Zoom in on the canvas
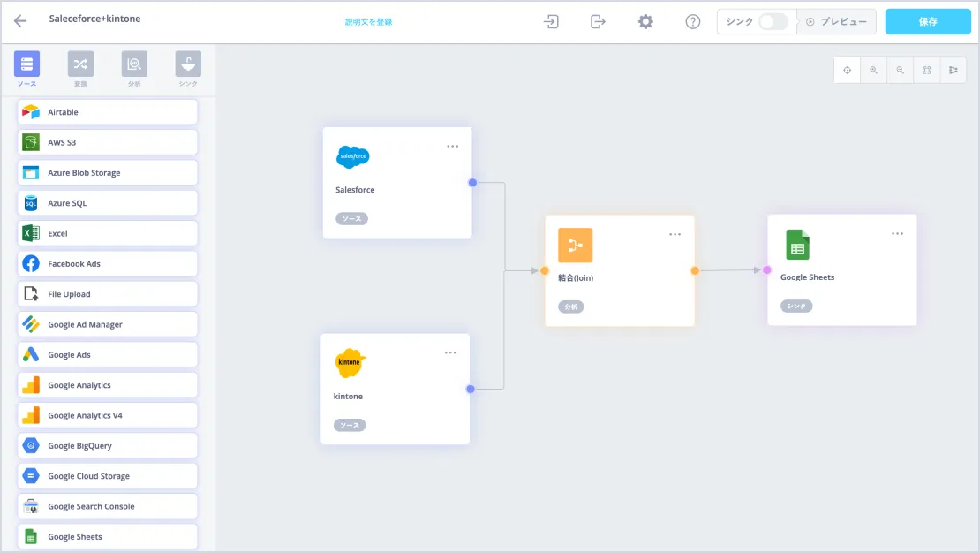 (x=873, y=70)
